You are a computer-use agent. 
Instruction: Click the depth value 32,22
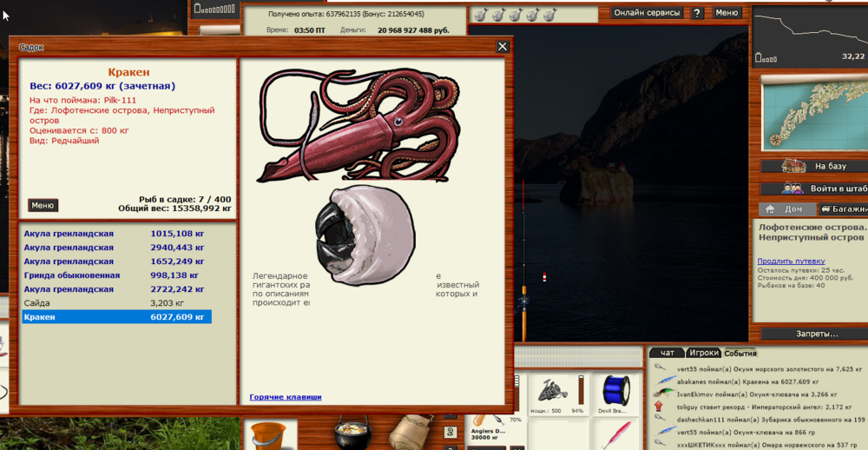853,56
